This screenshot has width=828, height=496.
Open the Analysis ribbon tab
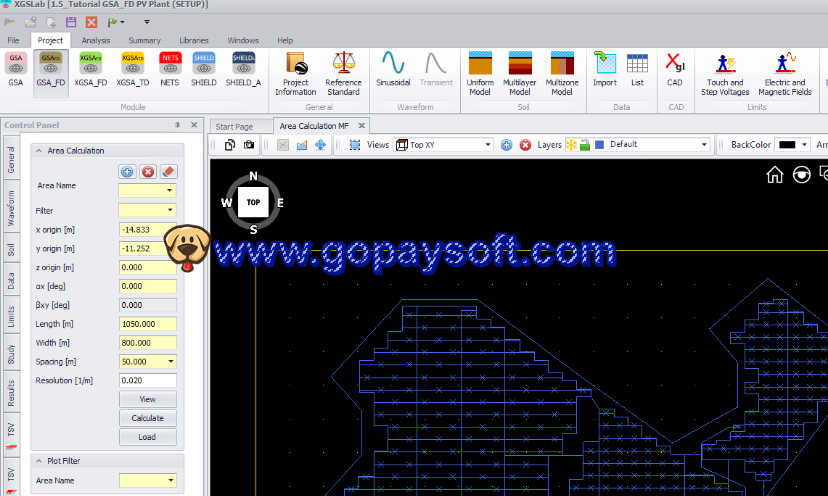(x=96, y=40)
